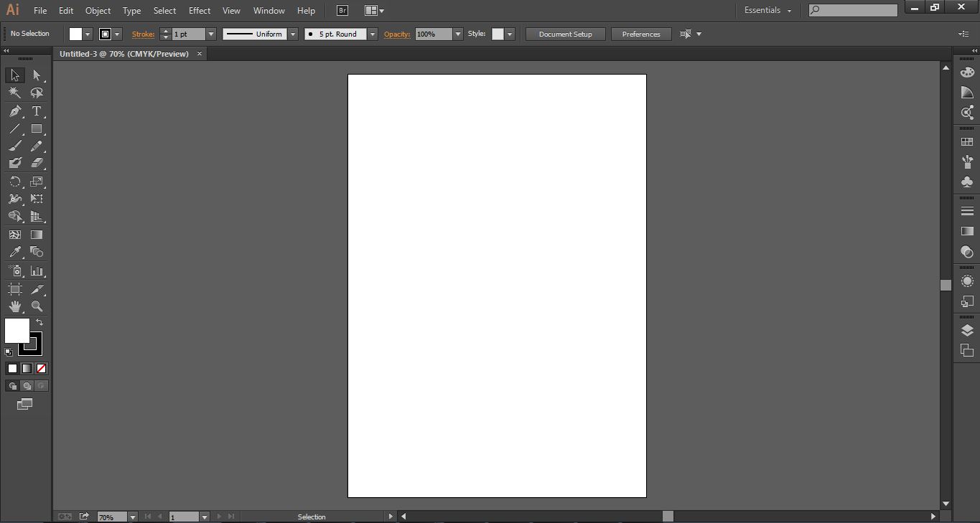Expand the 5 pt. Round brush dropdown
The height and width of the screenshot is (523, 980).
click(x=372, y=34)
